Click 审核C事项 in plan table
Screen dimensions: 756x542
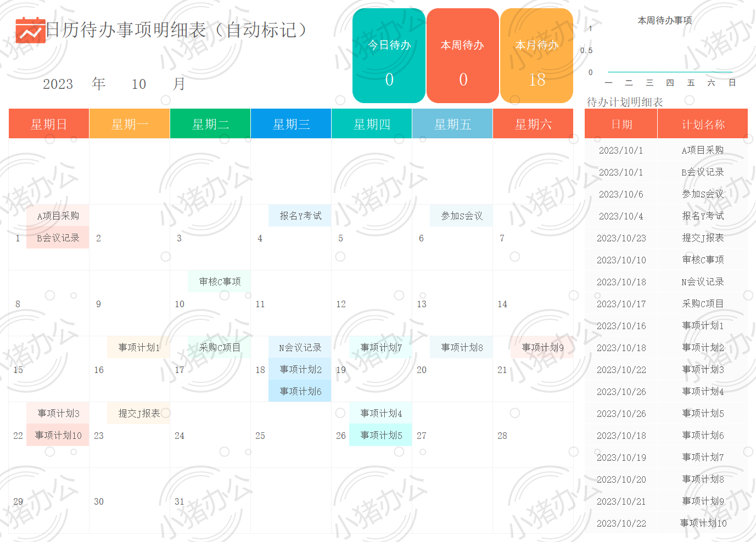tap(703, 260)
